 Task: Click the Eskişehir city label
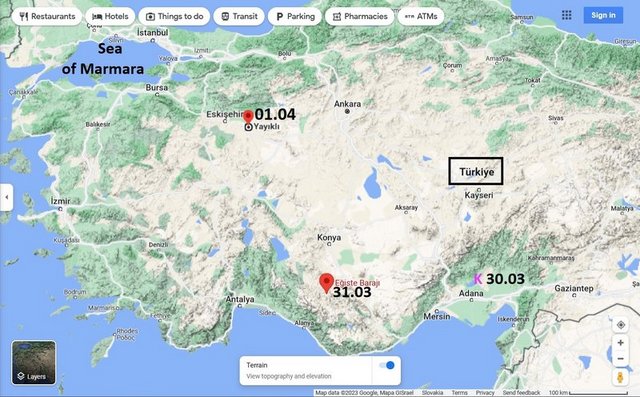click(224, 114)
